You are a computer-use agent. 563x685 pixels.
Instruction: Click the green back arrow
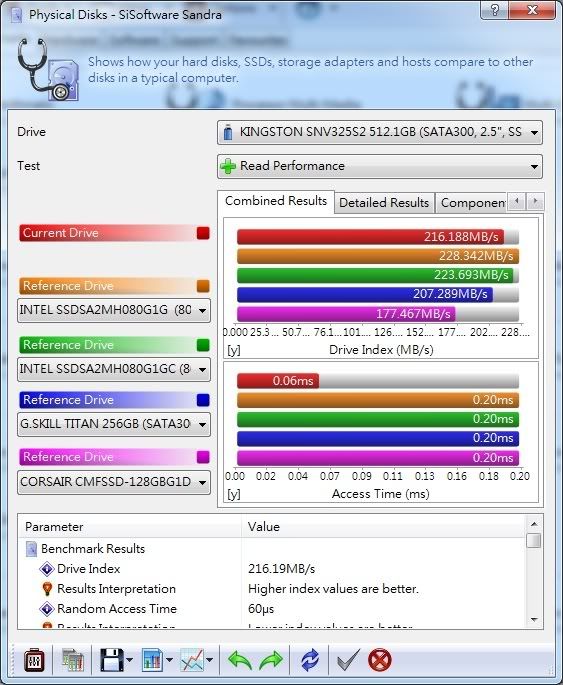240,660
